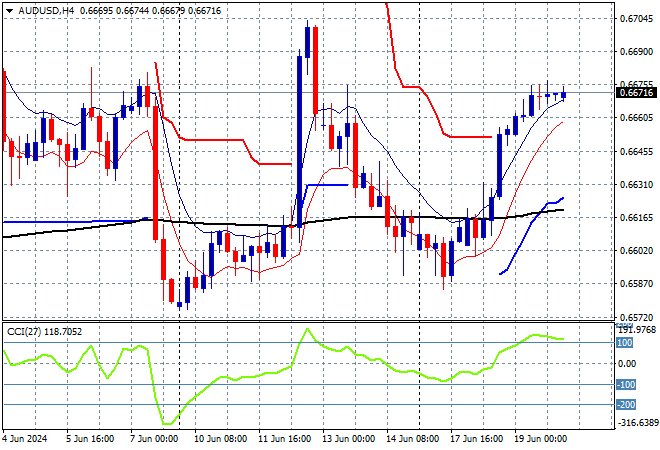The height and width of the screenshot is (450, 660).
Task: Click the 0.67045 price scale value
Action: [x=636, y=19]
